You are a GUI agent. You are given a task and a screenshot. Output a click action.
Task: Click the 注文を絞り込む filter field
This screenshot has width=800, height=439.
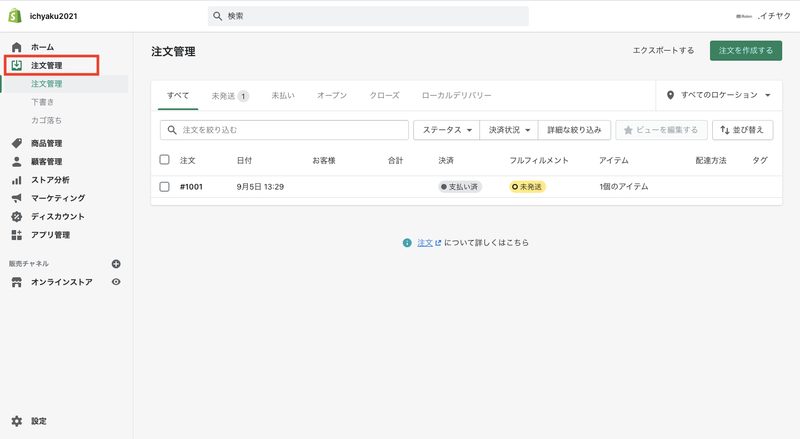284,130
